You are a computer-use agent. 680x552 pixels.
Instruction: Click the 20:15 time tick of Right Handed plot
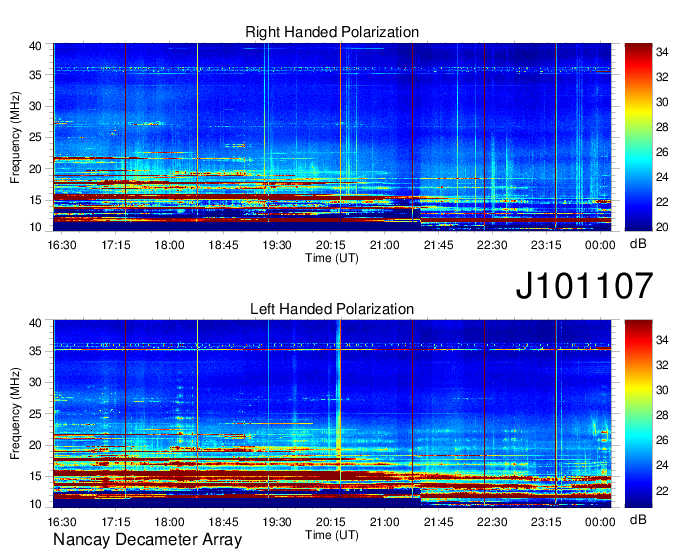[331, 245]
